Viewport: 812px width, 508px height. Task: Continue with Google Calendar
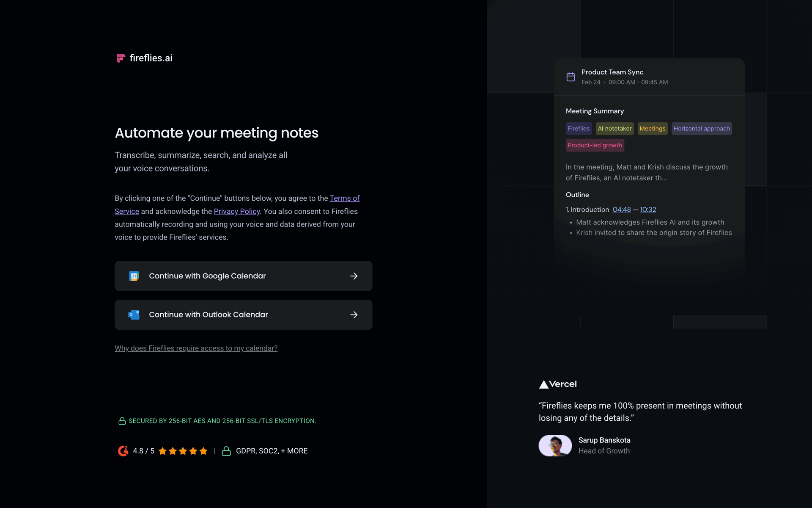pyautogui.click(x=244, y=276)
